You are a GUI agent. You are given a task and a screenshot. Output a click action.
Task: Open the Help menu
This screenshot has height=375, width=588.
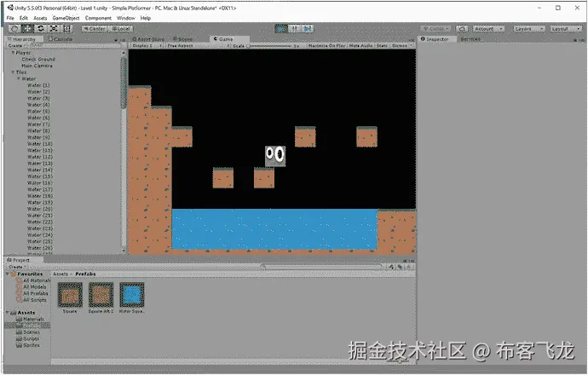pos(146,18)
